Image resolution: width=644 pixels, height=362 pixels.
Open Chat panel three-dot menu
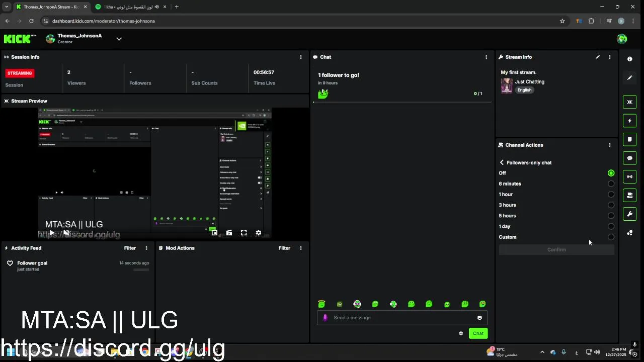(486, 57)
